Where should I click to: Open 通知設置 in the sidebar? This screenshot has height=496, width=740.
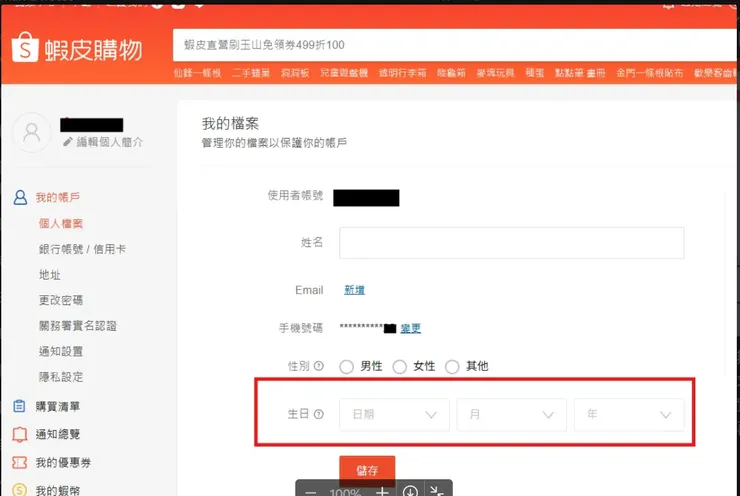pos(61,351)
